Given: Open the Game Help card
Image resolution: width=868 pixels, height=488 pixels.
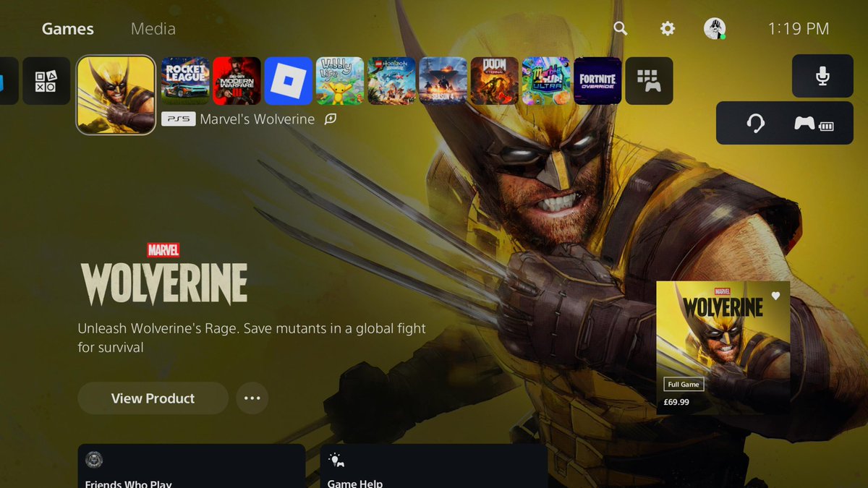Looking at the screenshot, I should 433,466.
